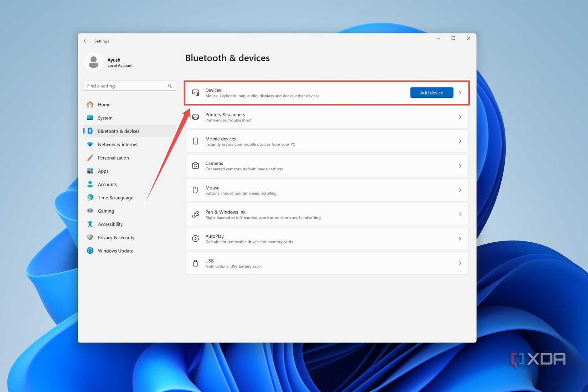Viewport: 588px width, 392px height.
Task: Click the Printers & scanners icon
Action: (195, 117)
